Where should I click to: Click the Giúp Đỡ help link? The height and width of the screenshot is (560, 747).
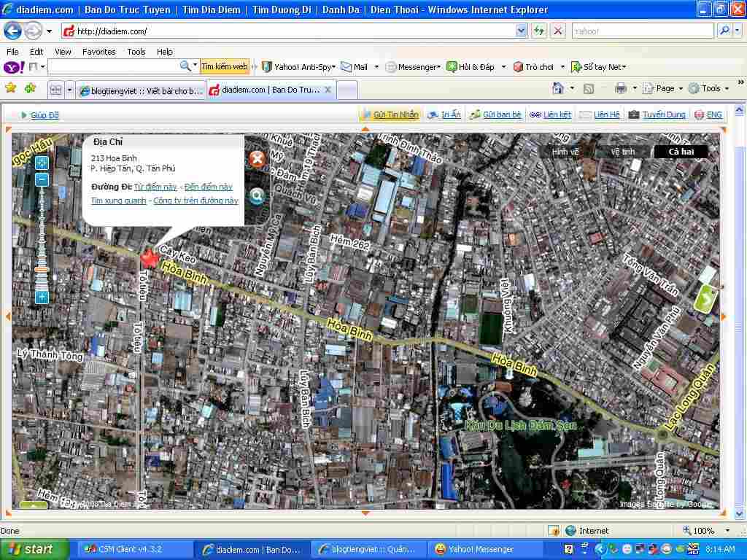pos(44,114)
